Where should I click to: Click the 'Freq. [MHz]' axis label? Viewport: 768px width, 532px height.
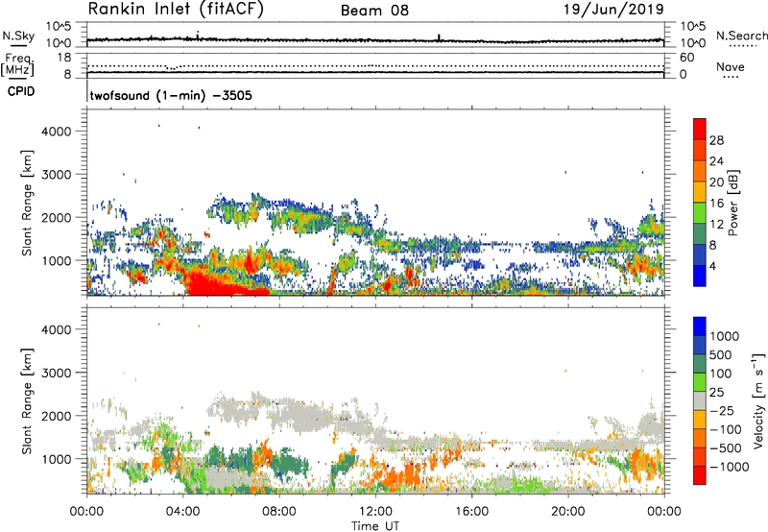click(x=17, y=65)
